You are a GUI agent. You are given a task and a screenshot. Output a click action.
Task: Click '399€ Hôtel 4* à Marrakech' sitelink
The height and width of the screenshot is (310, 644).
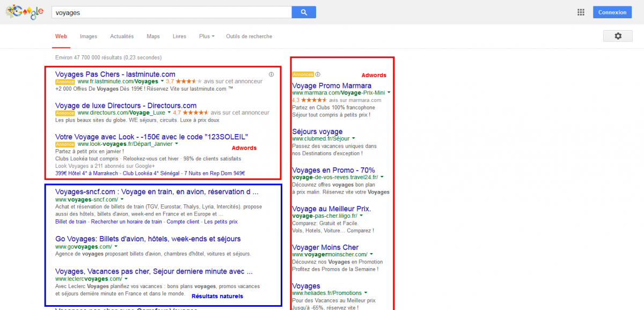pos(86,173)
